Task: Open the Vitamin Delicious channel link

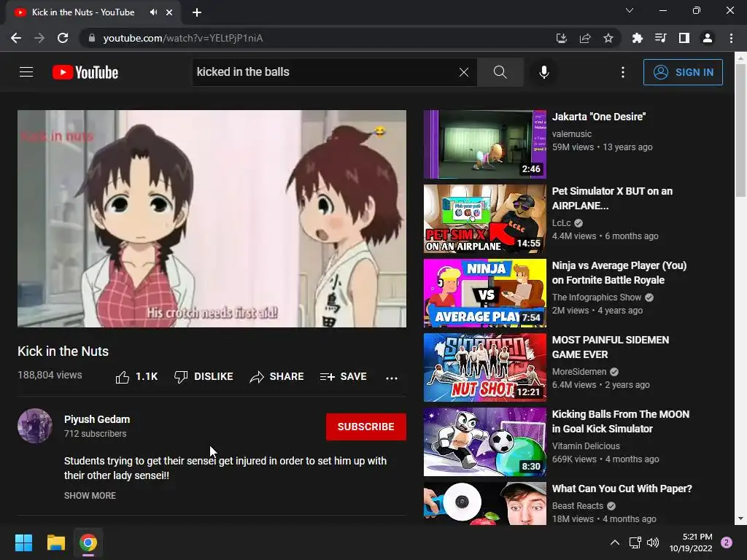Action: [586, 446]
